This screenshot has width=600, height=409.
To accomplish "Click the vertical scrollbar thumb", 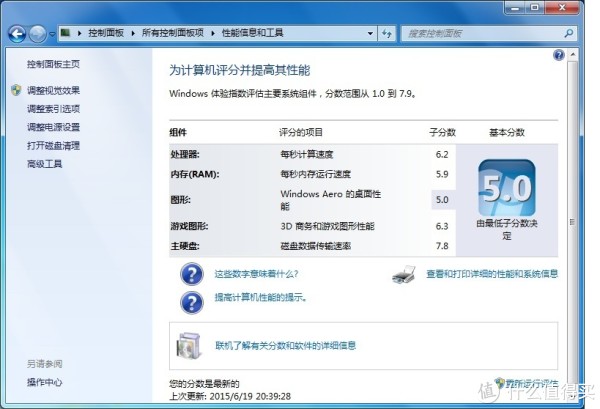I will pos(572,222).
